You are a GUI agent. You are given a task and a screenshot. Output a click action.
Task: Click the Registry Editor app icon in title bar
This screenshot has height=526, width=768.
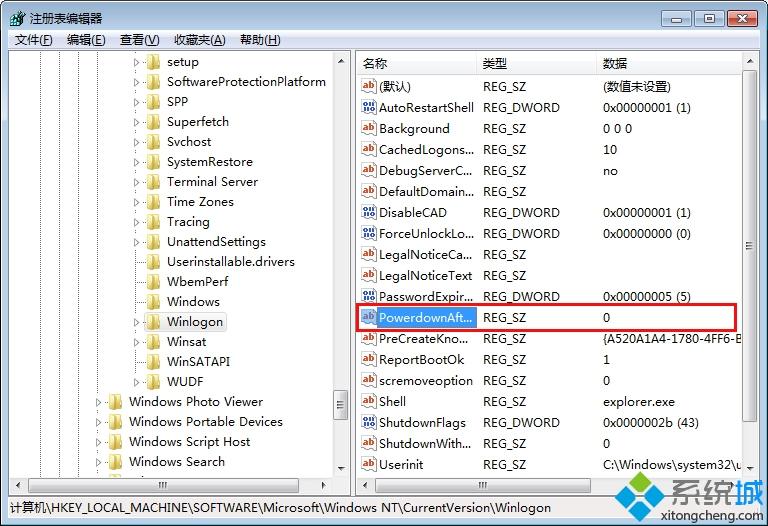pos(18,19)
